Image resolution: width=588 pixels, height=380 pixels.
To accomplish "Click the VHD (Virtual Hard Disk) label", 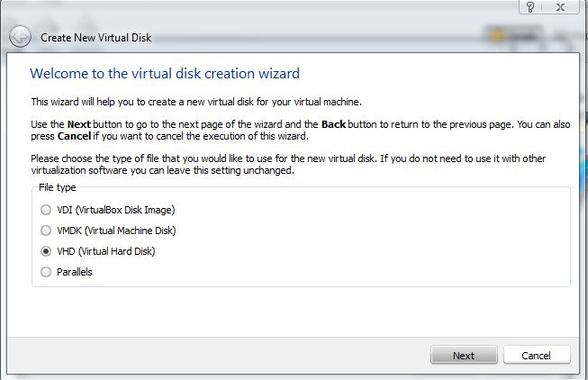I will tap(105, 251).
